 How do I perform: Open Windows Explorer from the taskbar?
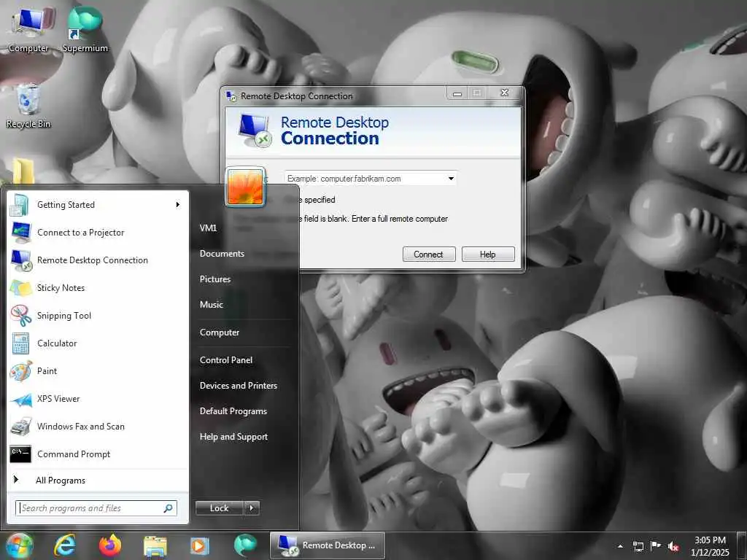pos(155,546)
